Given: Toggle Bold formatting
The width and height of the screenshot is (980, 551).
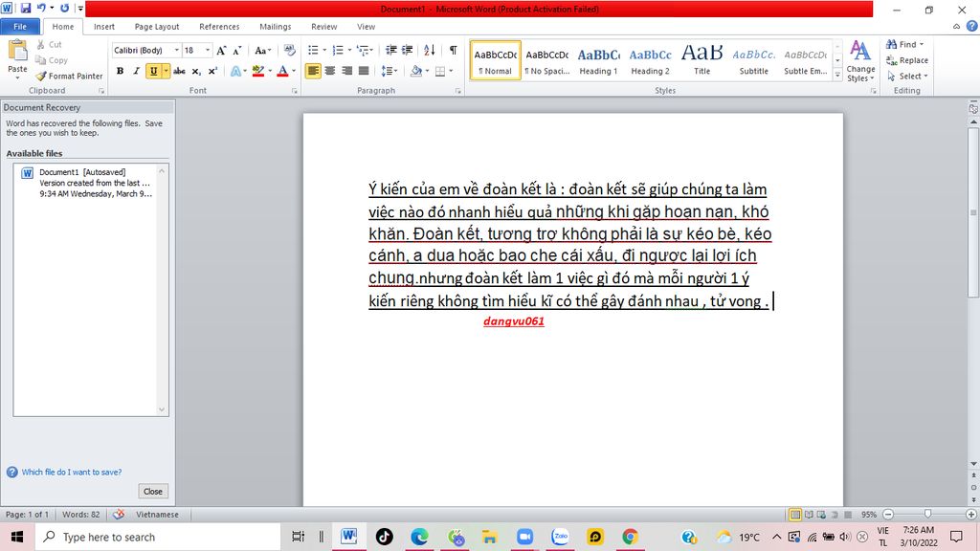Looking at the screenshot, I should click(120, 71).
